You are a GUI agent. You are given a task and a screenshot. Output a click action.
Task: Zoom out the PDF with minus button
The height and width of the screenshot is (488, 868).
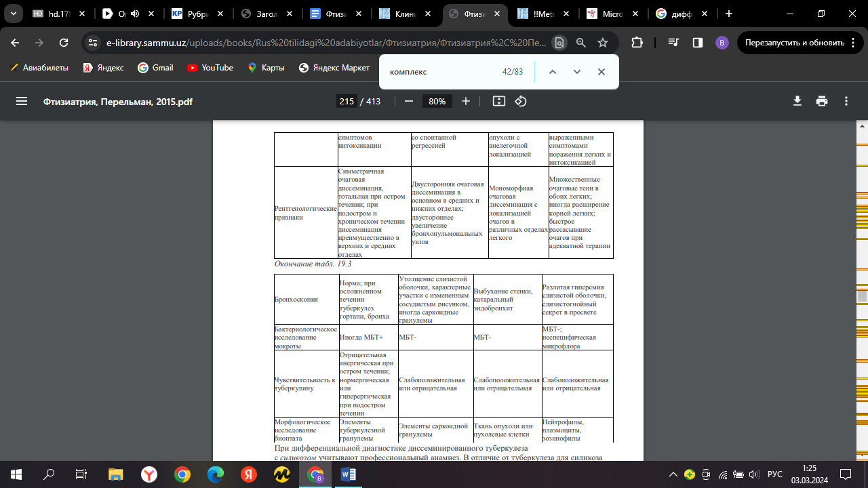coord(409,101)
